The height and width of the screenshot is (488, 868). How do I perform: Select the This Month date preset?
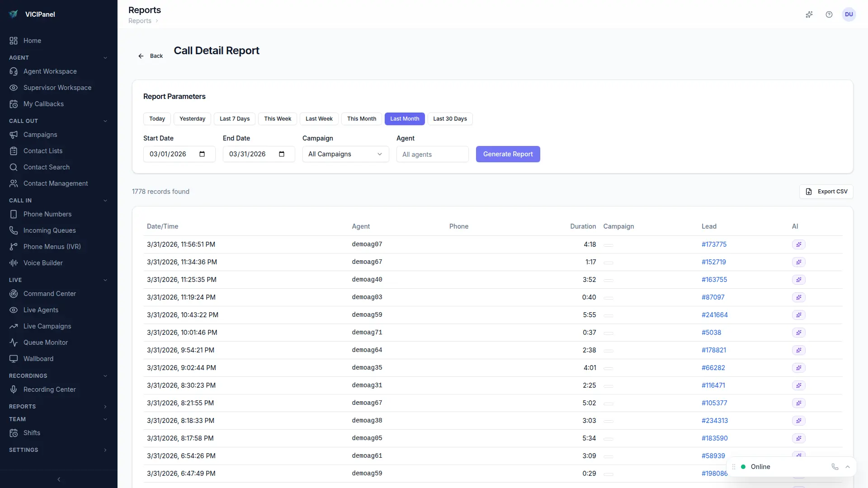pos(361,119)
